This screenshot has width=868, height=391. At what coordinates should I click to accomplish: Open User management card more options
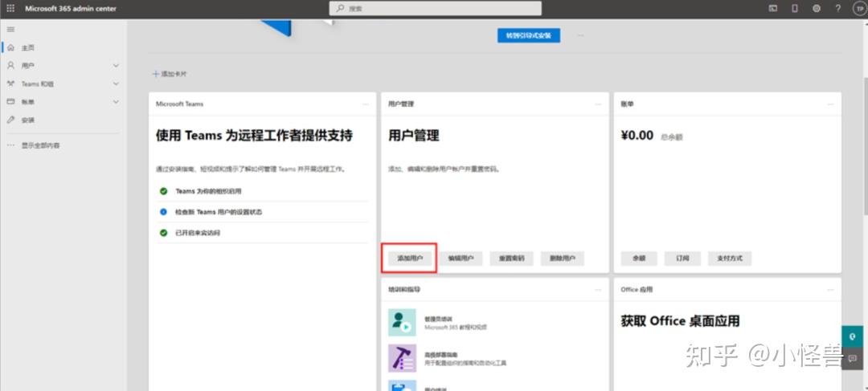click(x=597, y=104)
